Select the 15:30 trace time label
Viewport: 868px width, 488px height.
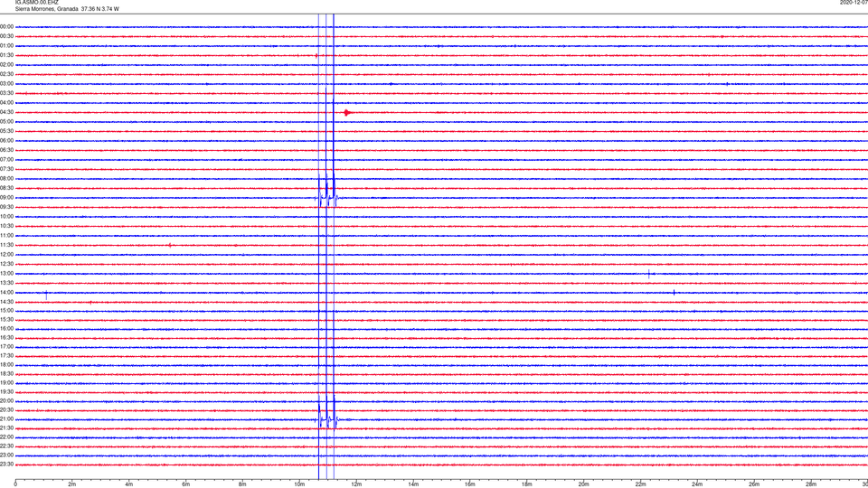[x=6, y=320]
